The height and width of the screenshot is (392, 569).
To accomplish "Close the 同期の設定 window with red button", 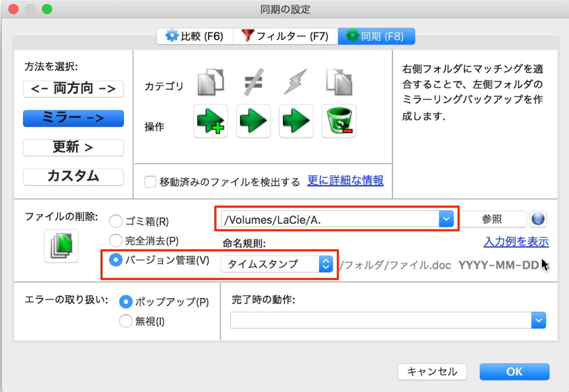I will pos(13,9).
